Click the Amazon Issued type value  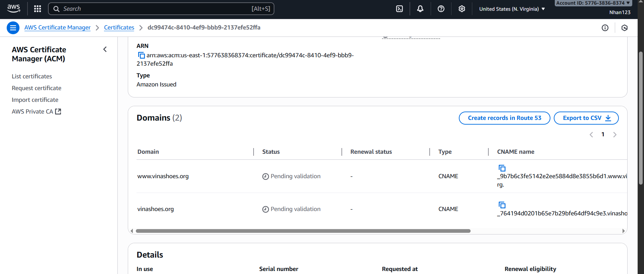coord(156,84)
